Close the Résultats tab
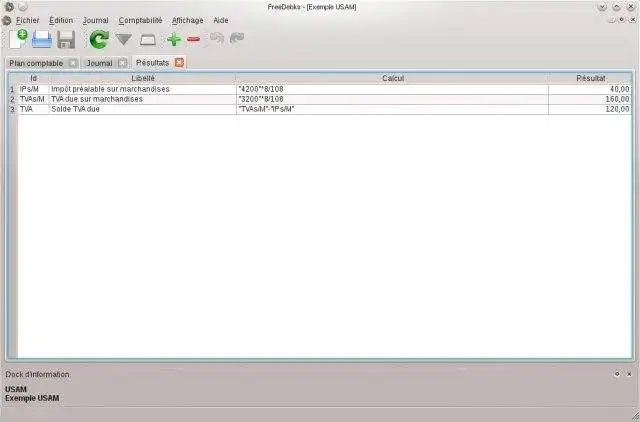640x422 pixels. coord(179,62)
